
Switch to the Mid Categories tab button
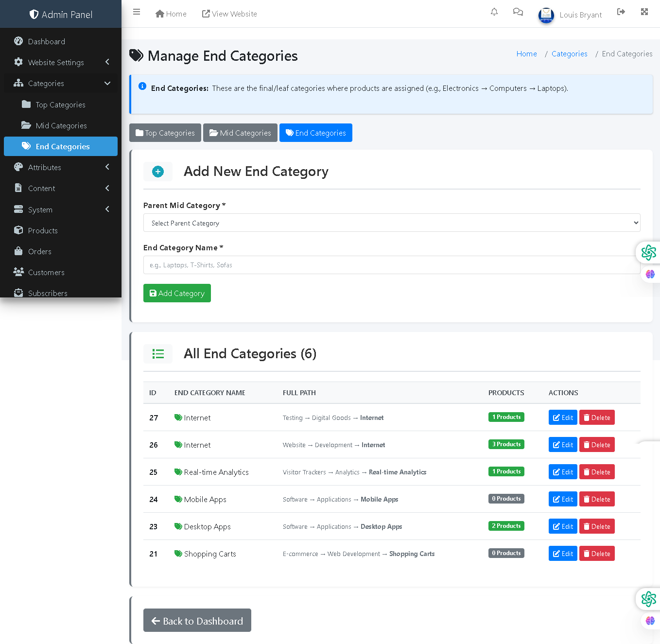240,133
